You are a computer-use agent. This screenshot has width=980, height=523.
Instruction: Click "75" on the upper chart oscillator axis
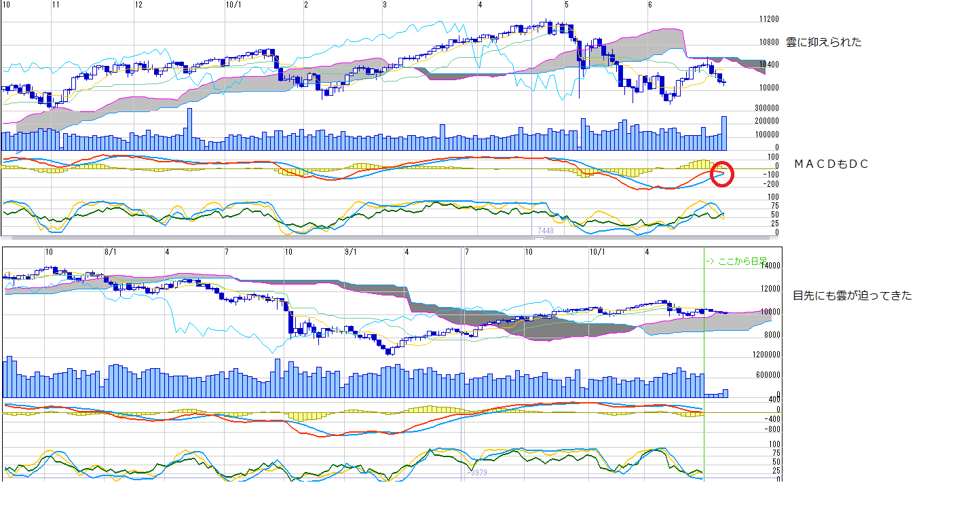tap(774, 205)
